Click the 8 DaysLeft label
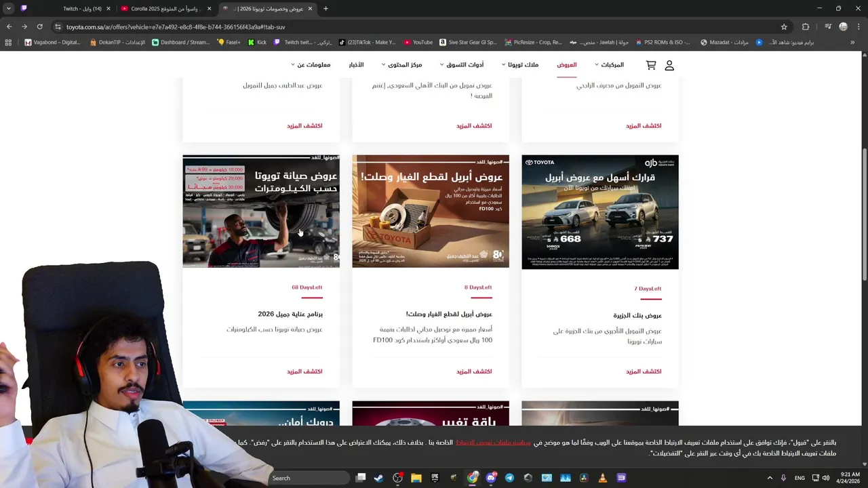 tap(478, 287)
